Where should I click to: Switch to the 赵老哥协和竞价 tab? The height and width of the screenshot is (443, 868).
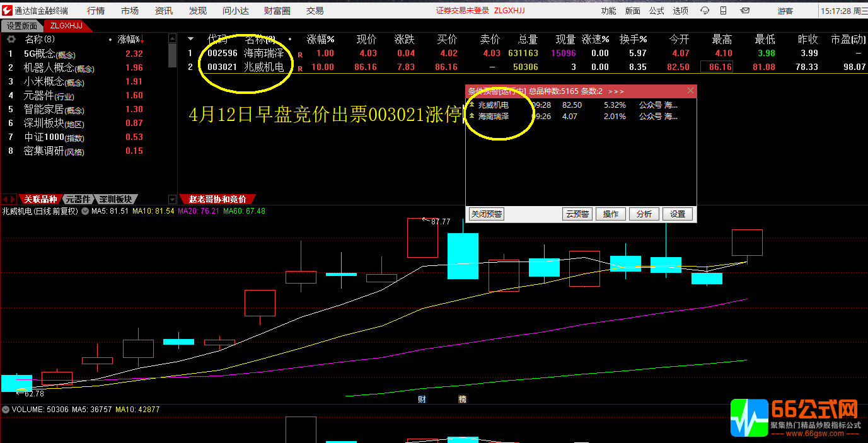click(x=219, y=198)
